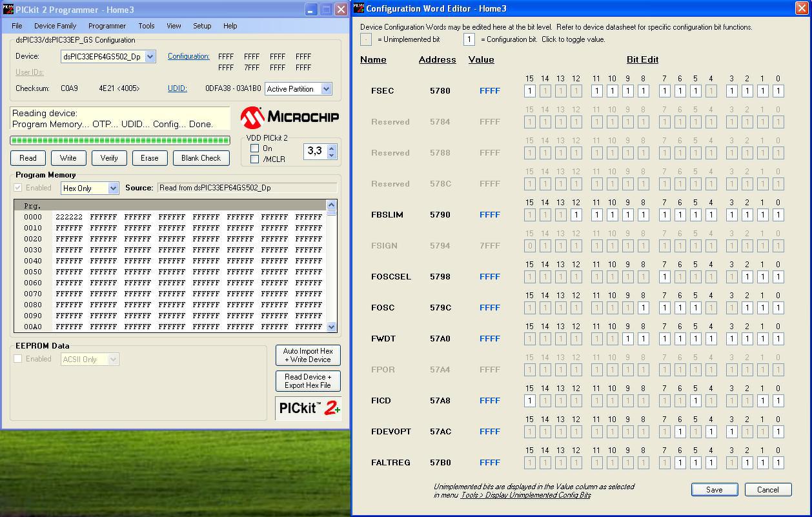Toggle FSEC bit 15
This screenshot has height=517, width=812.
click(x=530, y=91)
